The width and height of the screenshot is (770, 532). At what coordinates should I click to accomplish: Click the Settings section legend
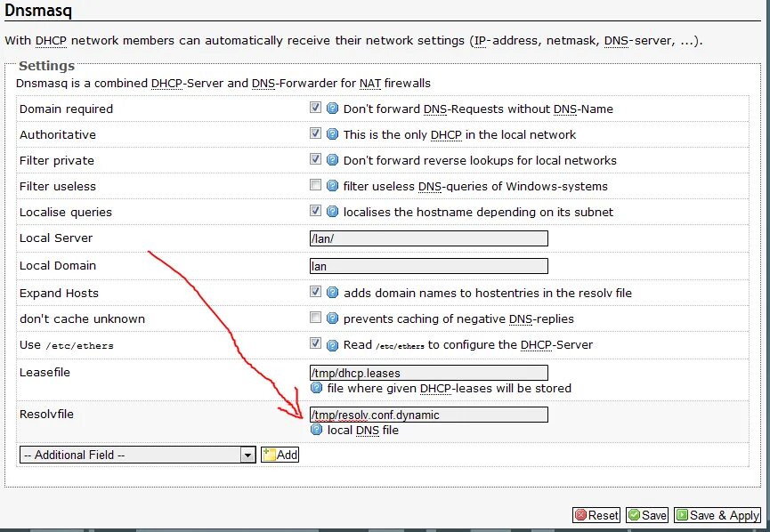(46, 66)
